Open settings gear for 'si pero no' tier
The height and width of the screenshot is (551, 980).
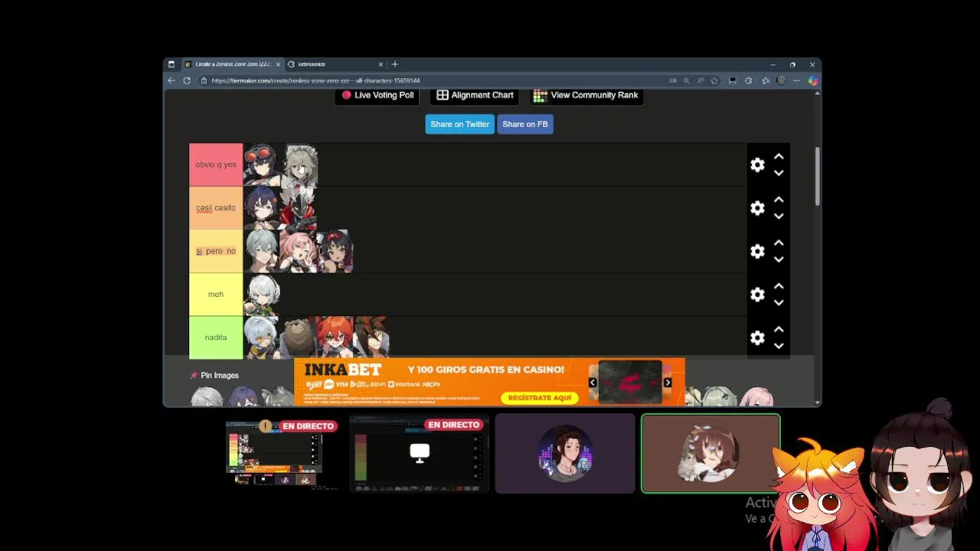757,251
